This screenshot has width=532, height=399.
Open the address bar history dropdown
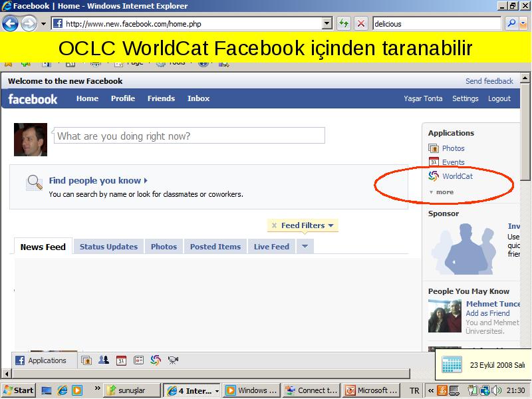[x=327, y=23]
